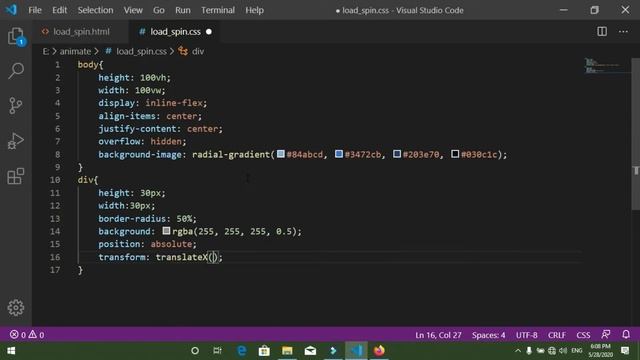Change indentation via Spaces: 4

point(488,335)
